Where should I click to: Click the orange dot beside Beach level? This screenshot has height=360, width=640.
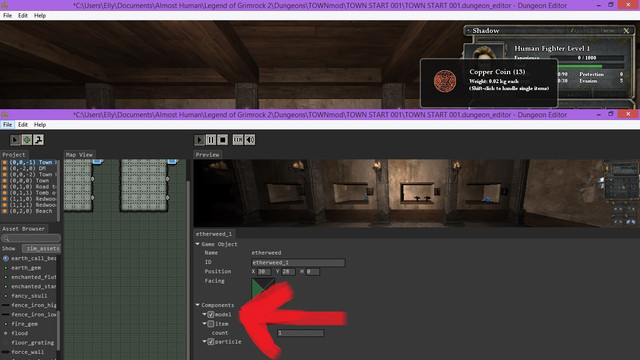pos(5,211)
